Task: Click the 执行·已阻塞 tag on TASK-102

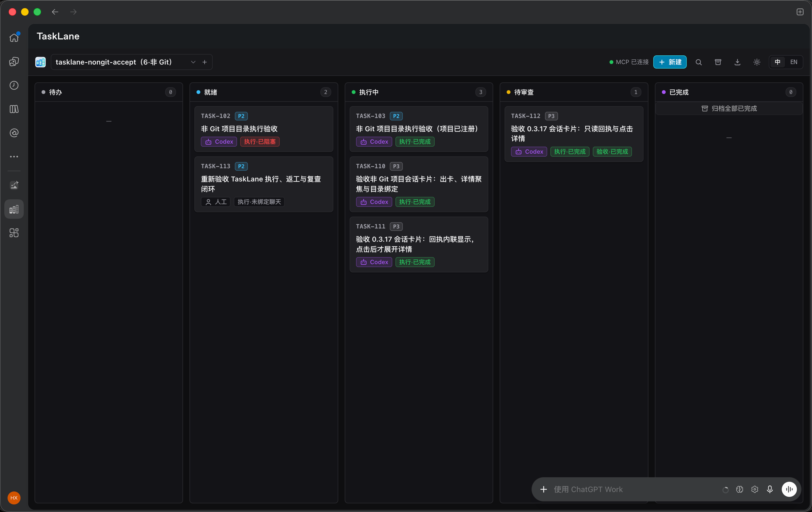Action: 260,142
